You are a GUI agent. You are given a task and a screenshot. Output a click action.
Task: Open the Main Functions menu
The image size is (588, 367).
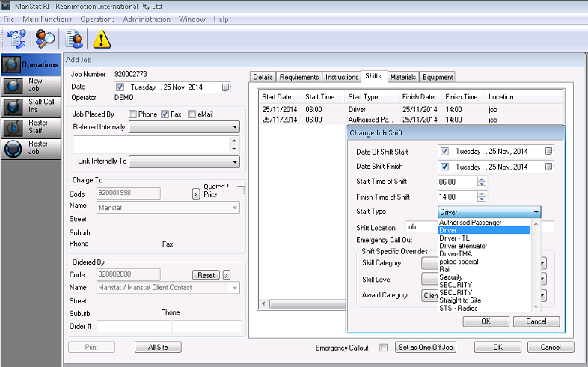tap(47, 19)
